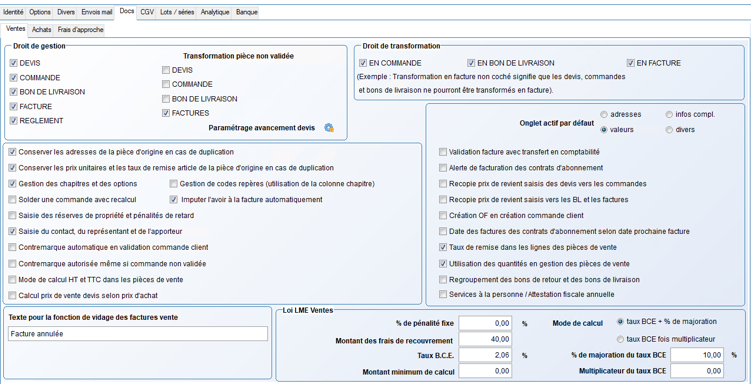Edit the Facture annulée text field
Image resolution: width=754 pixels, height=388 pixels.
click(x=138, y=334)
